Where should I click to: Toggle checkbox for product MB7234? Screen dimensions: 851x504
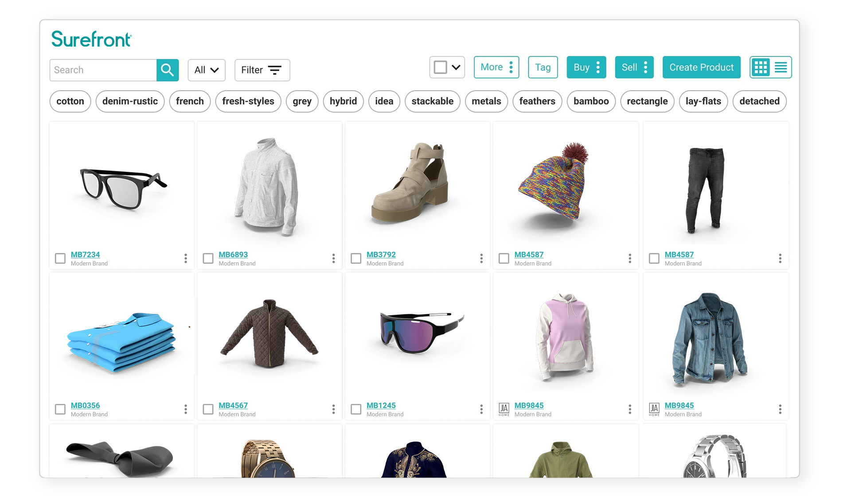(60, 258)
